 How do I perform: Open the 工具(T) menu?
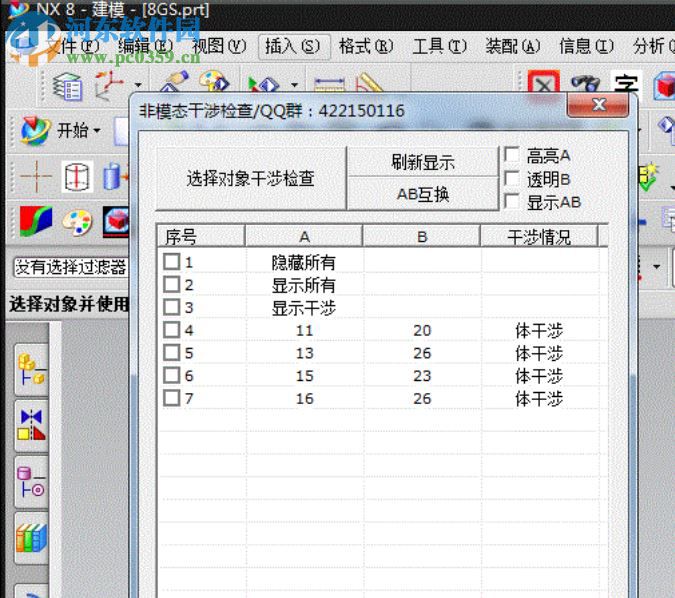click(x=439, y=46)
